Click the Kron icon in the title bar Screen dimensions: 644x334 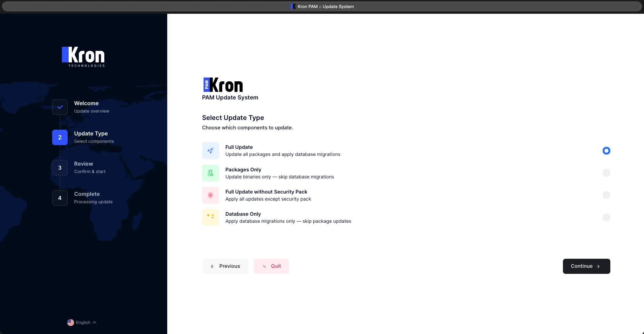[x=293, y=6]
